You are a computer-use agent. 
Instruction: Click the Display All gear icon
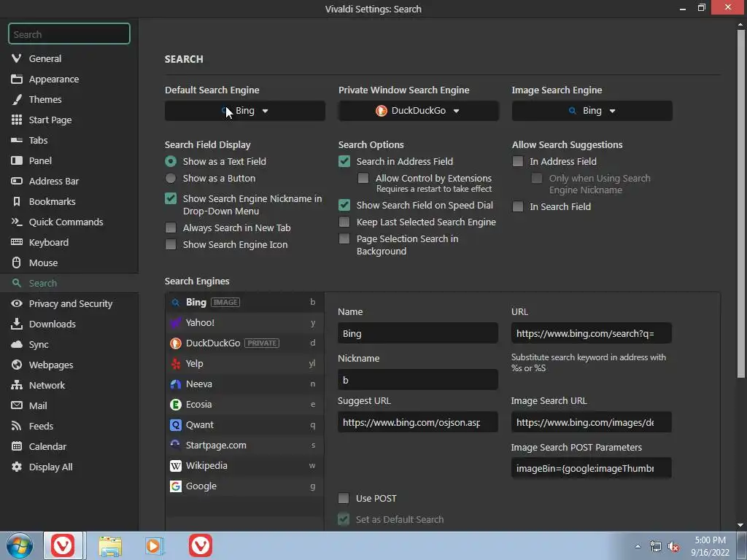(x=17, y=467)
